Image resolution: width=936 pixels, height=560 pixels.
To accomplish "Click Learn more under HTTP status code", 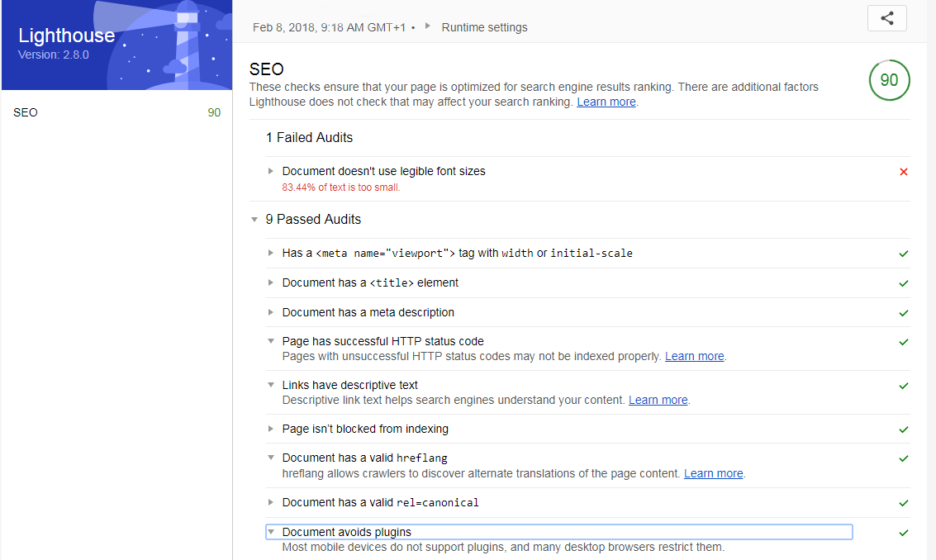I will point(694,356).
